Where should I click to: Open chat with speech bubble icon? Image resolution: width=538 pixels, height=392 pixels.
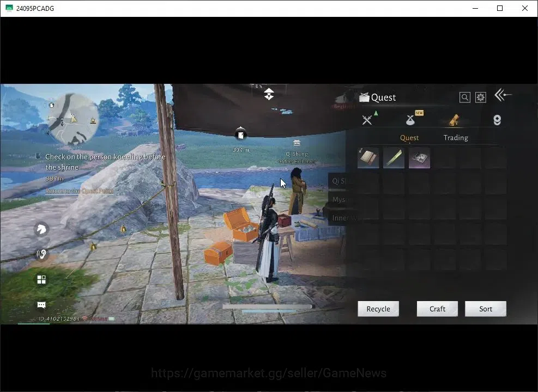[41, 305]
